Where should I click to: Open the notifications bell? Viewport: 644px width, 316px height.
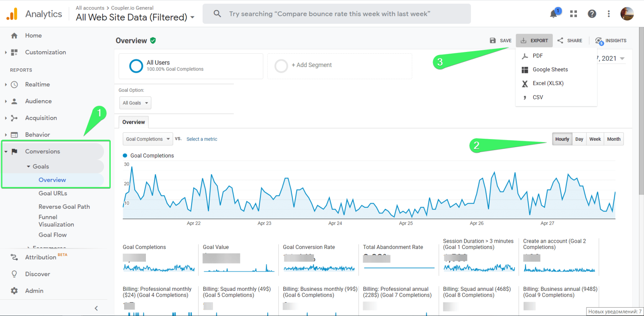pyautogui.click(x=553, y=13)
